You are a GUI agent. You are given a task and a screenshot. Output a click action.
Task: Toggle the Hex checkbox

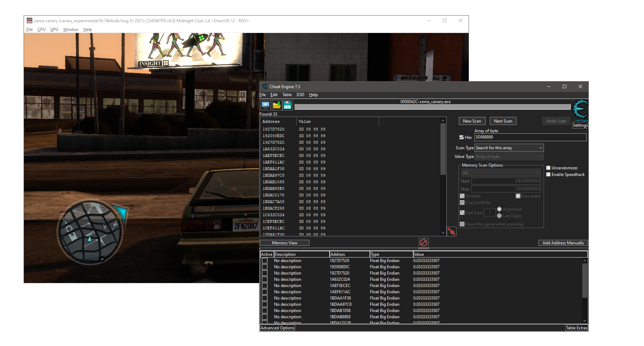pyautogui.click(x=462, y=137)
